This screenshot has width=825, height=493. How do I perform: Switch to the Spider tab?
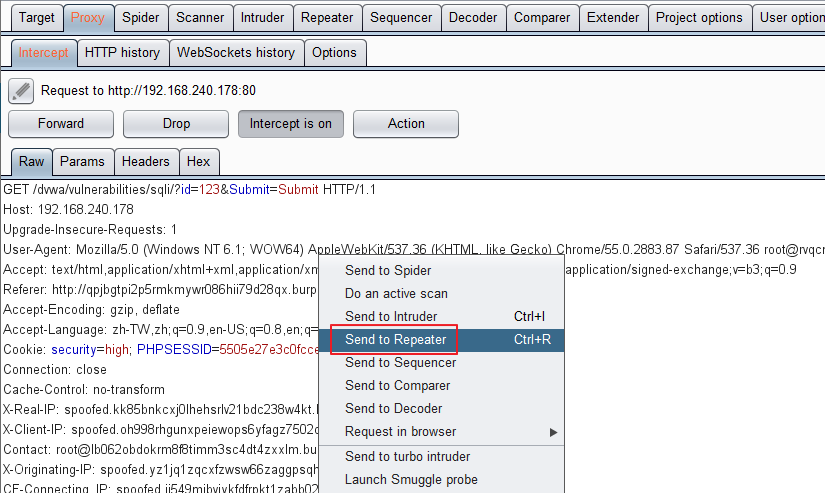point(140,18)
